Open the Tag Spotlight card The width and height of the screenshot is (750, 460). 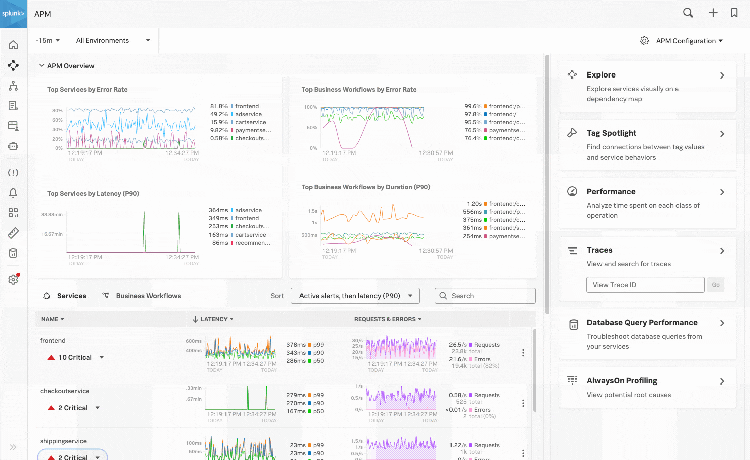tap(645, 138)
